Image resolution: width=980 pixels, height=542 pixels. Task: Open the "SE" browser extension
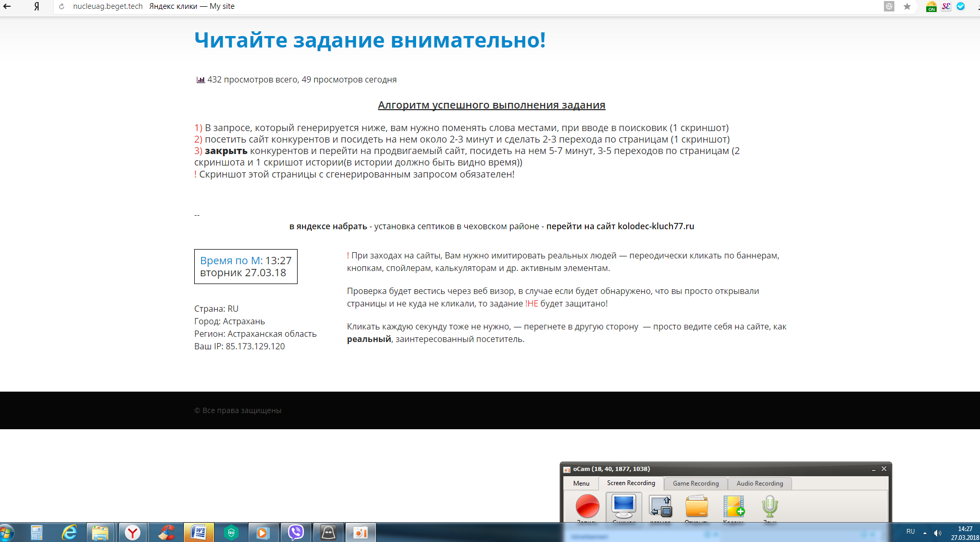click(x=946, y=6)
